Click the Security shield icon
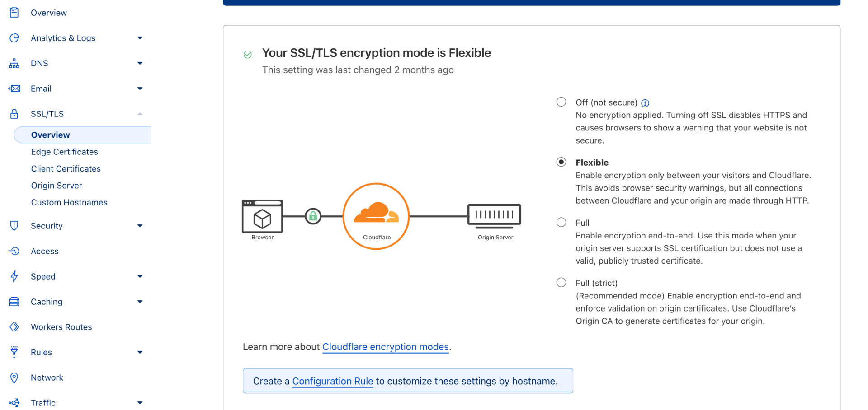 coord(14,226)
